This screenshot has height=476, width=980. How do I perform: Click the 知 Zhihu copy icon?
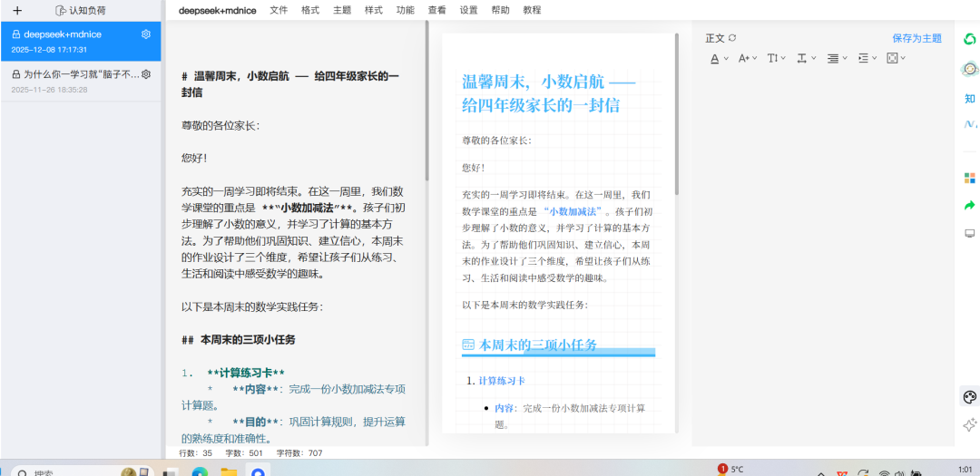(969, 99)
